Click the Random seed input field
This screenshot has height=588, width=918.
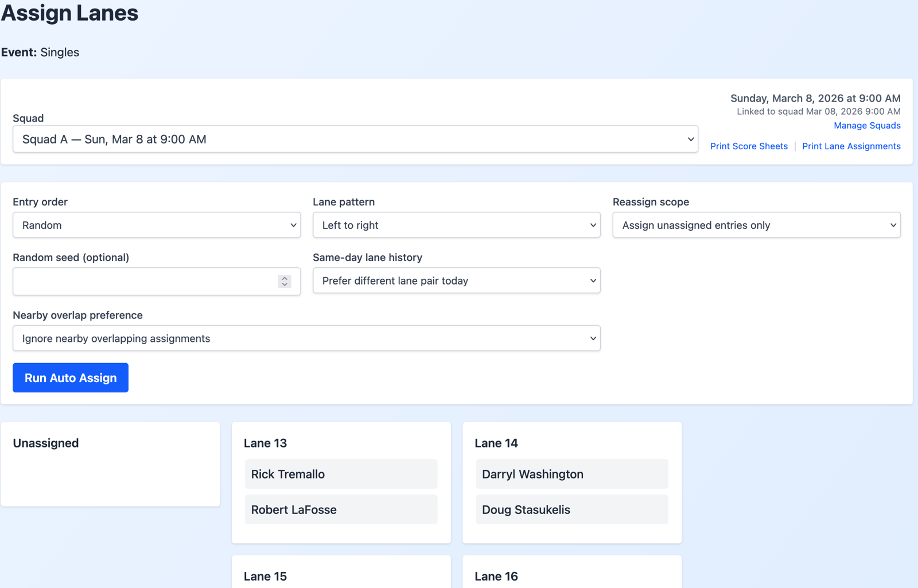(x=157, y=281)
